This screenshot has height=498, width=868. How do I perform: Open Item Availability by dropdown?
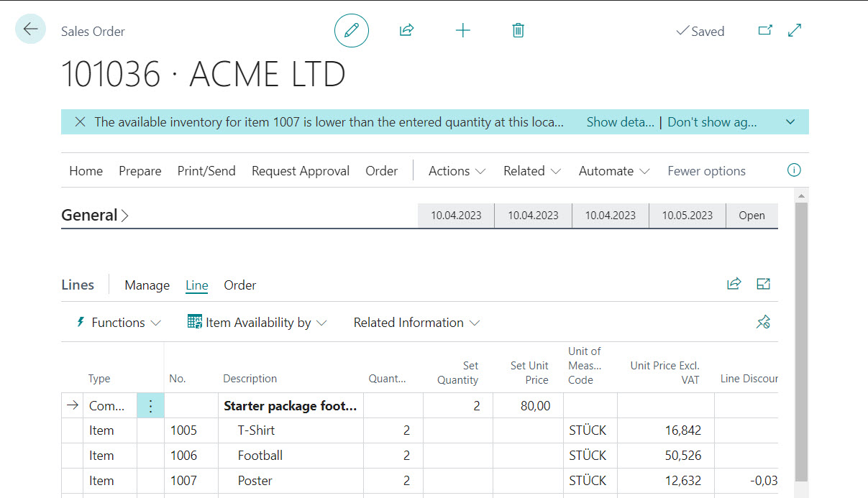coord(257,323)
